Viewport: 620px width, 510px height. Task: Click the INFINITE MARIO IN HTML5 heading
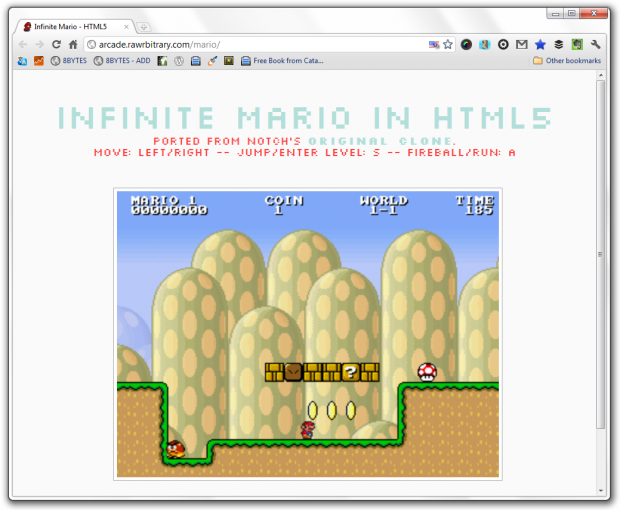(x=304, y=118)
